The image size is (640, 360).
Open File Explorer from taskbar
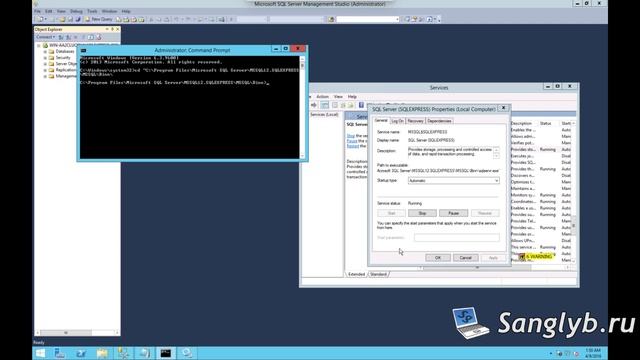tap(102, 353)
